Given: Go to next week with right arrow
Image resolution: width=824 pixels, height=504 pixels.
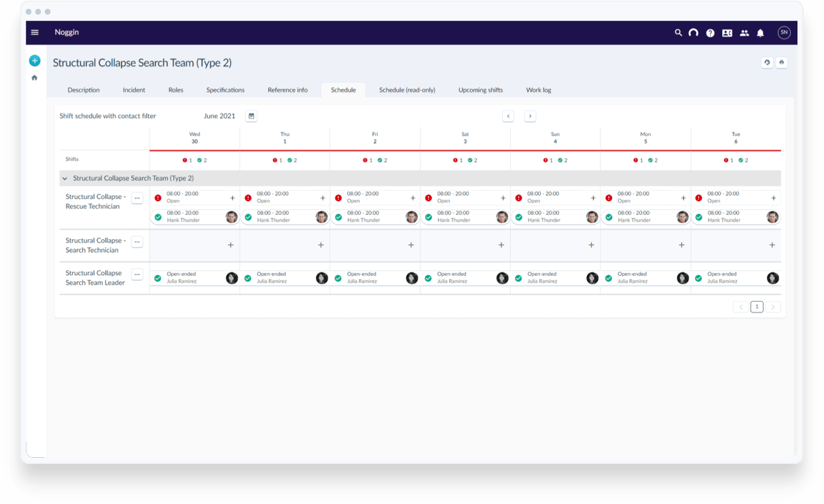Looking at the screenshot, I should [530, 116].
